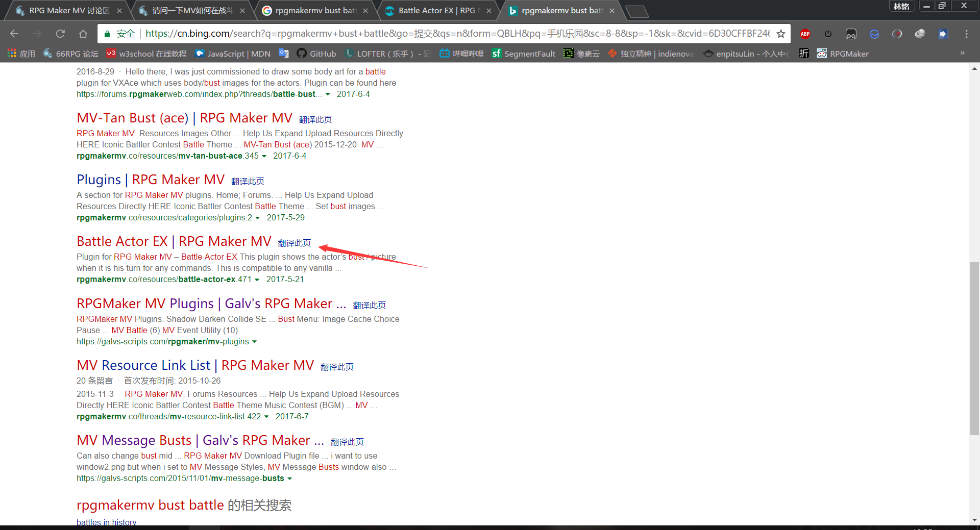Open the MV Message Busts result
The image size is (980, 530).
(200, 440)
